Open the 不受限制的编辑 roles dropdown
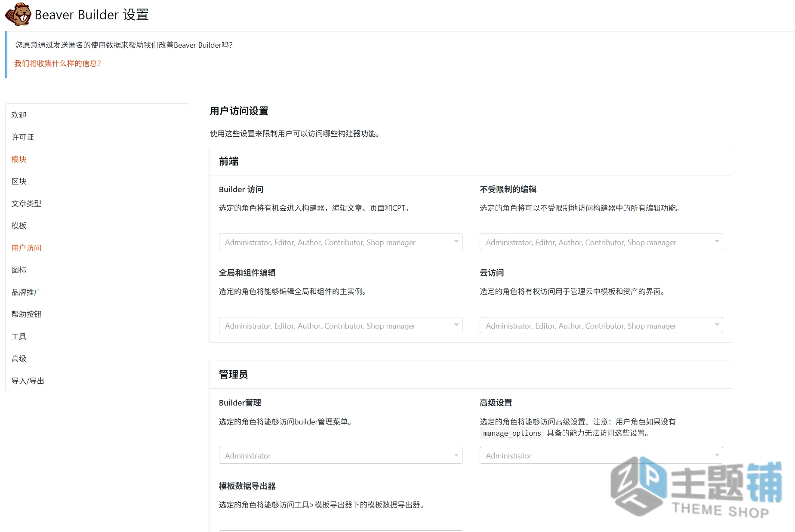 click(601, 242)
